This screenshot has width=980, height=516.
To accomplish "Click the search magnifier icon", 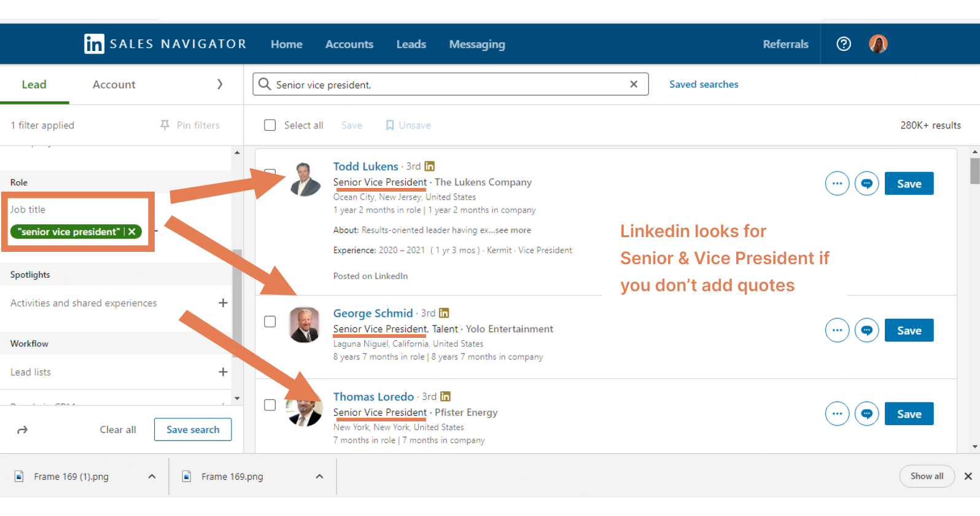I will [x=265, y=84].
